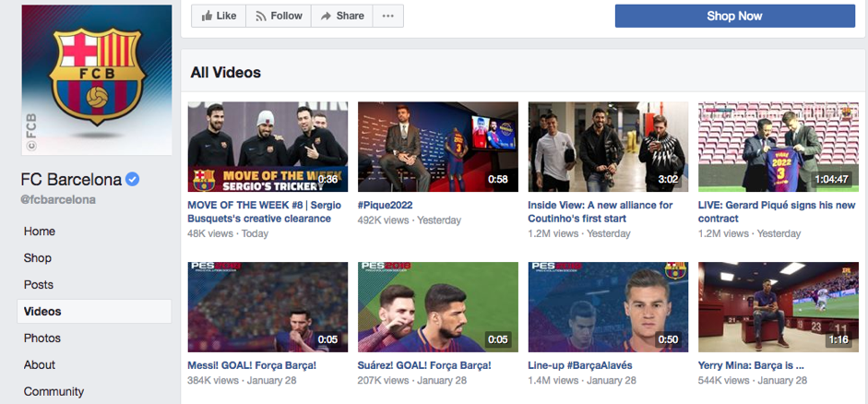
Task: Click the 3:02 duration badge
Action: (x=668, y=179)
